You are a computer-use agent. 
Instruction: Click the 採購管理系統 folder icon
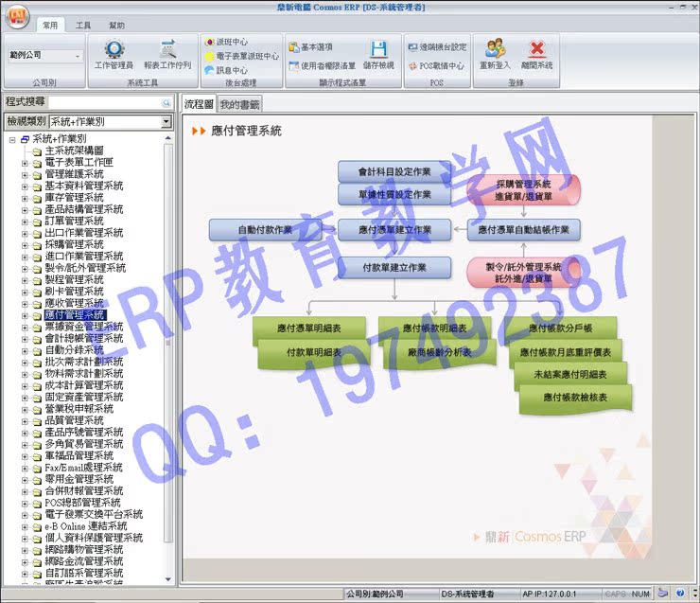point(38,246)
